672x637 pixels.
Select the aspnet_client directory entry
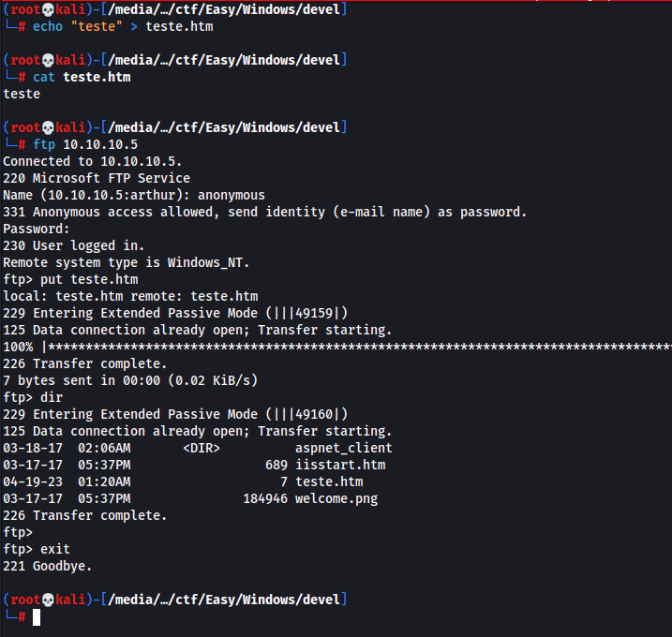pos(343,449)
